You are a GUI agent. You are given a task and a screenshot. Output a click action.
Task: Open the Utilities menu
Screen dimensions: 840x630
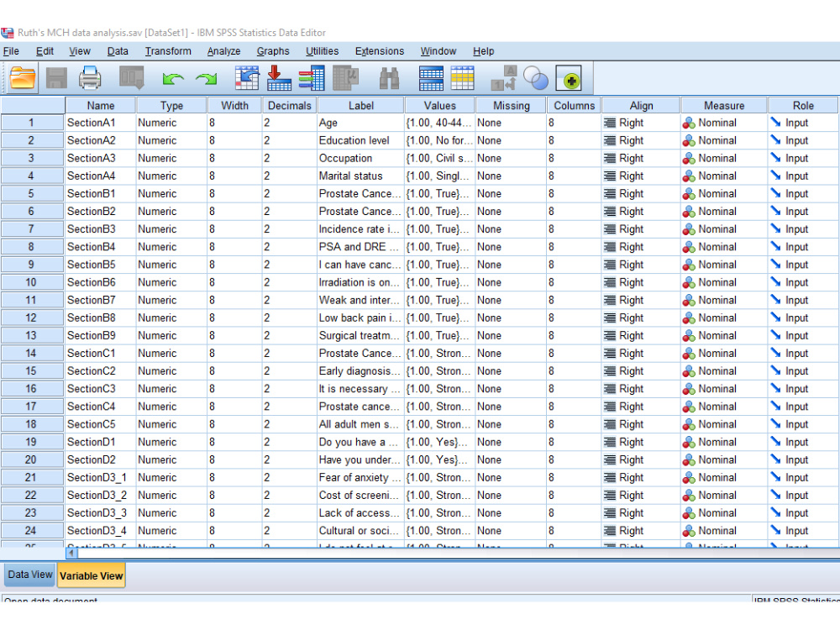click(x=322, y=51)
